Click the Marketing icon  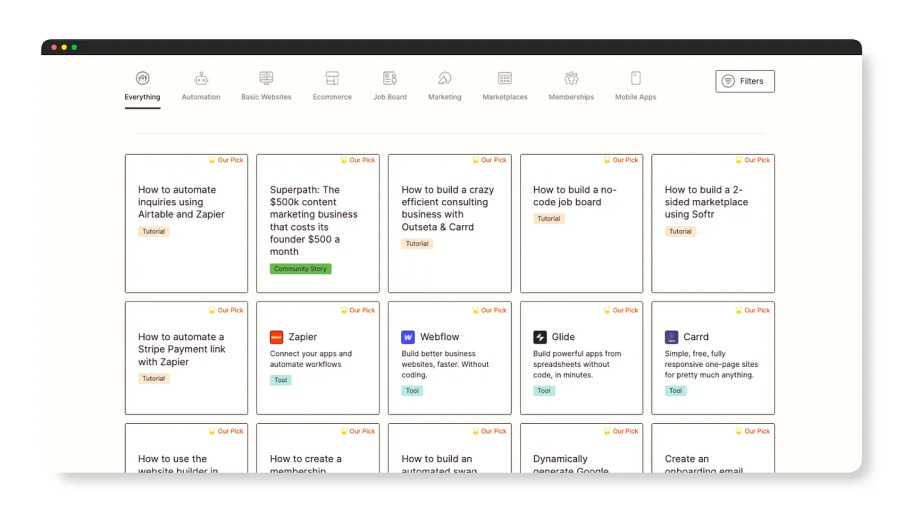tap(445, 78)
